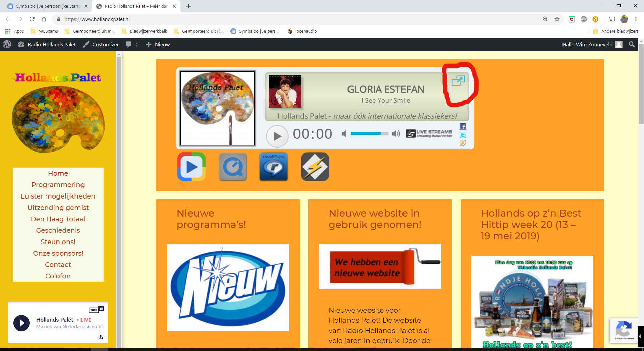Bookmark this page with star icon
The width and height of the screenshot is (644, 351).
click(557, 19)
